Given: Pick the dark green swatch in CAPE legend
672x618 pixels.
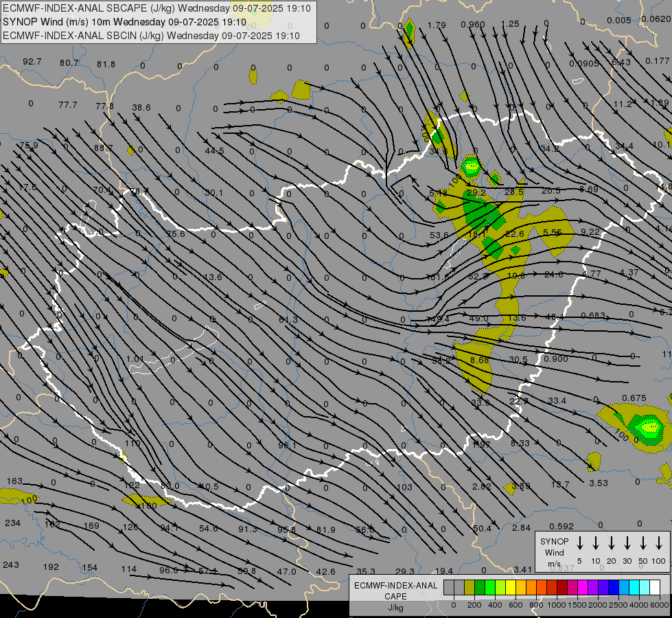Looking at the screenshot, I should coord(480,588).
